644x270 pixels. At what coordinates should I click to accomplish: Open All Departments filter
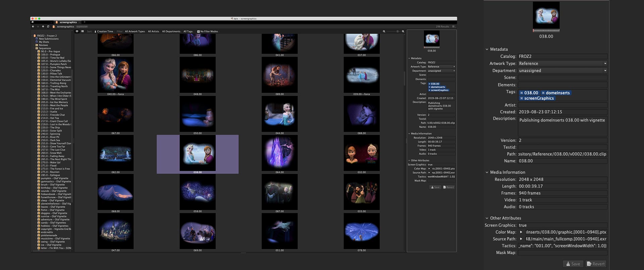[171, 32]
